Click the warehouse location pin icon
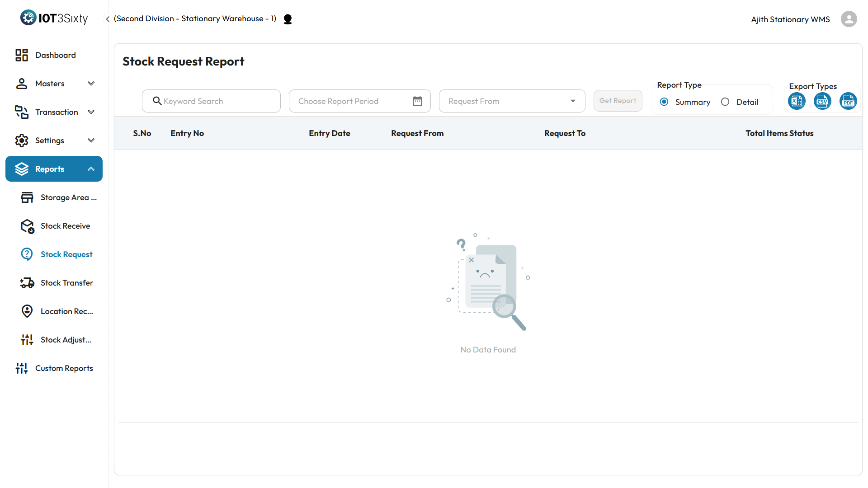The width and height of the screenshot is (868, 488). coord(288,19)
